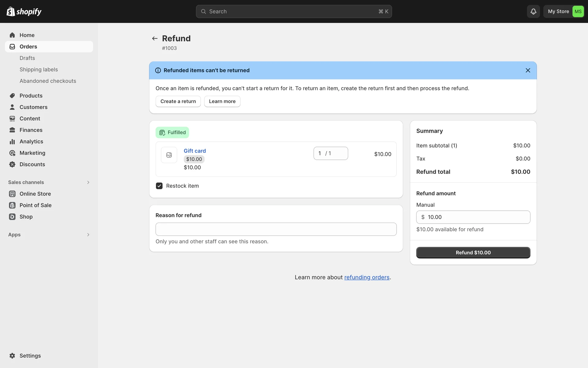Go to Abandoned checkouts in sidebar
This screenshot has height=368, width=588.
(48, 81)
